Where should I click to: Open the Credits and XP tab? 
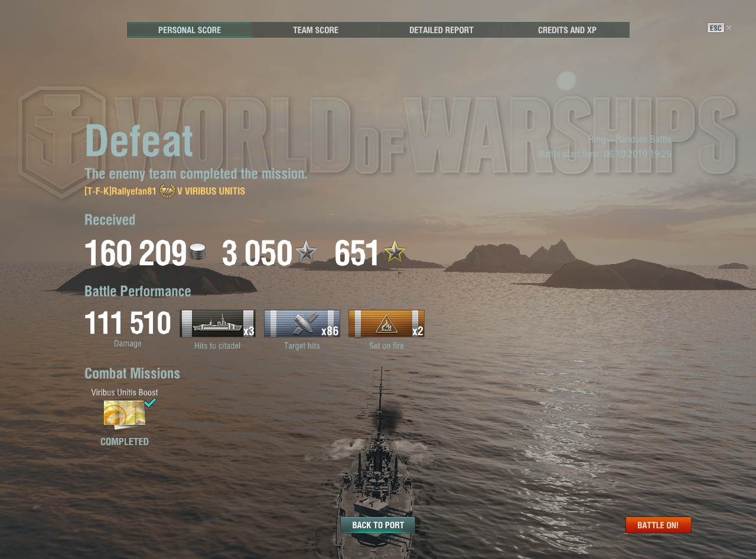(567, 30)
